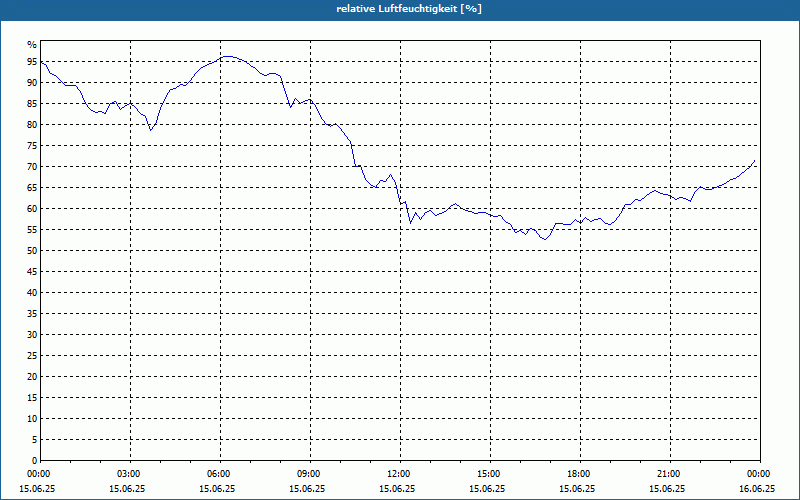
Task: Click the 03:00 time label
Action: (131, 474)
